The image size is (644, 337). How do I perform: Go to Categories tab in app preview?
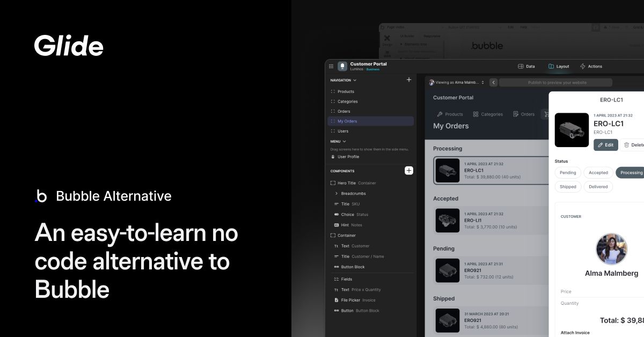(488, 114)
